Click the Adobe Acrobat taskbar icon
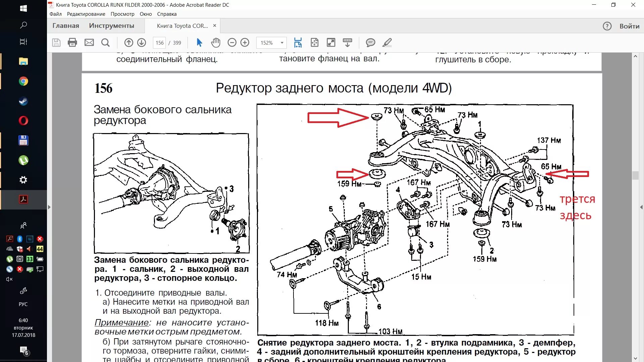644x362 pixels. coord(23,199)
